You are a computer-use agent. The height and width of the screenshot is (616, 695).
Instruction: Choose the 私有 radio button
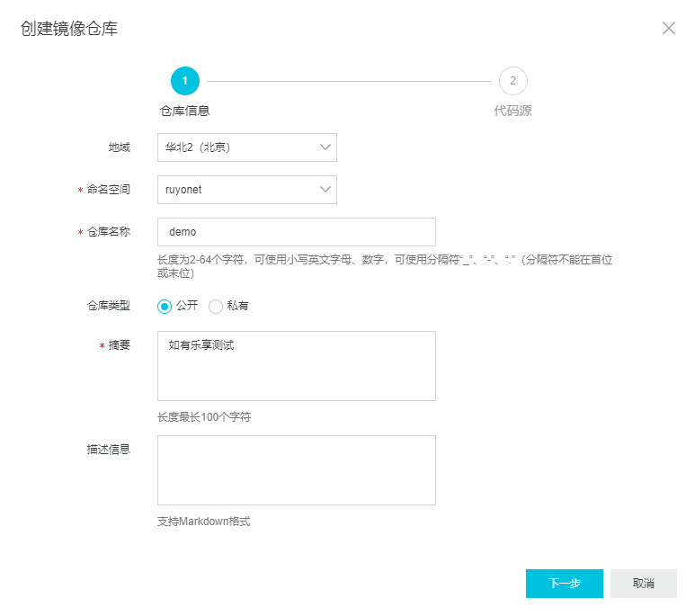pyautogui.click(x=216, y=307)
